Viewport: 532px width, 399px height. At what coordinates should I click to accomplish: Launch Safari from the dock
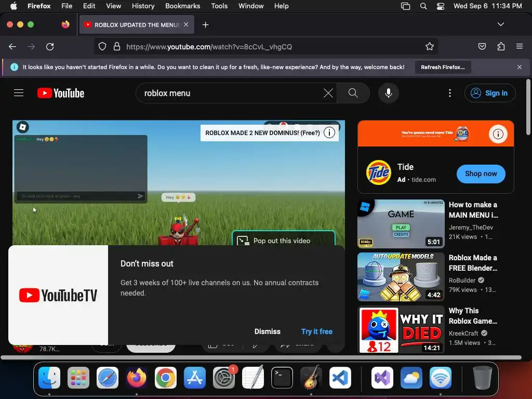(x=108, y=378)
